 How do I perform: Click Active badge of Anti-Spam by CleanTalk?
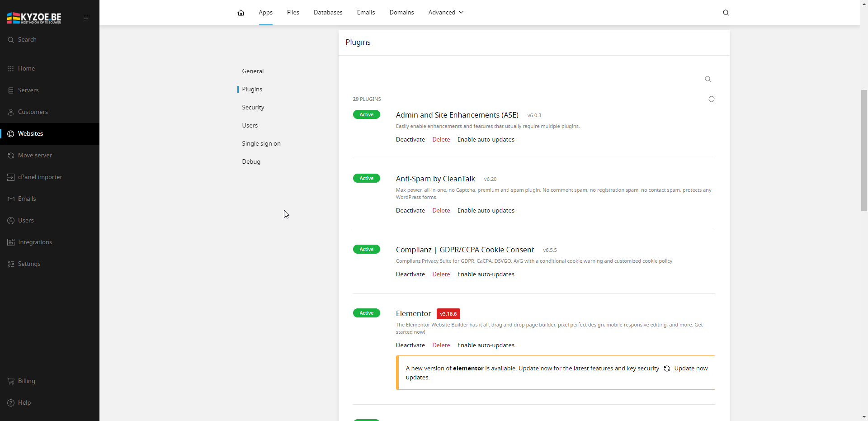(x=367, y=178)
